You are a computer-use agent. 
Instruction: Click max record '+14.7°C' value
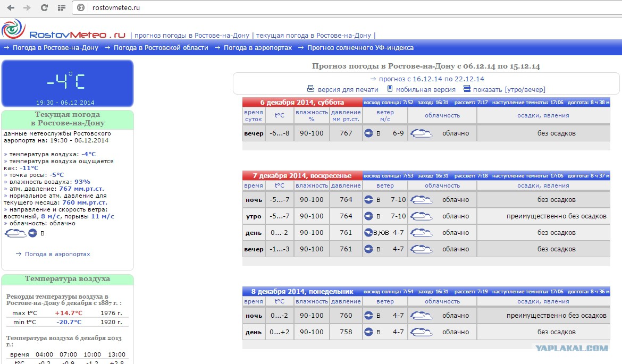coord(69,313)
